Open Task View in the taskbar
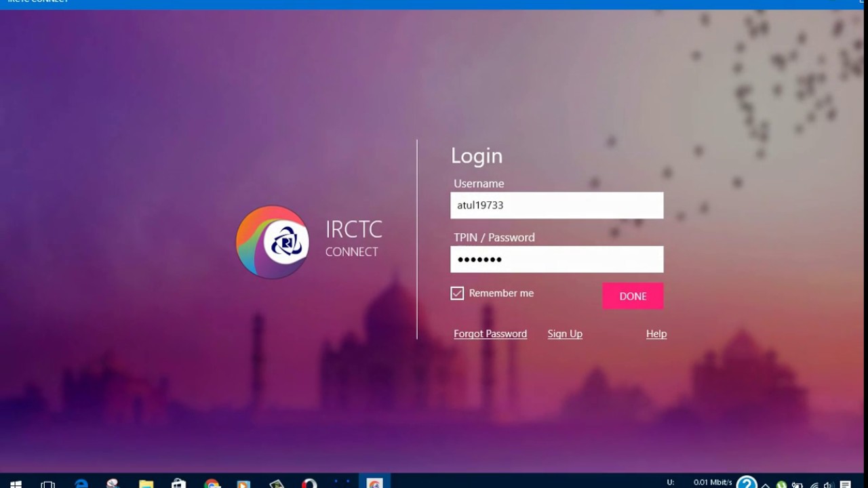 47,483
